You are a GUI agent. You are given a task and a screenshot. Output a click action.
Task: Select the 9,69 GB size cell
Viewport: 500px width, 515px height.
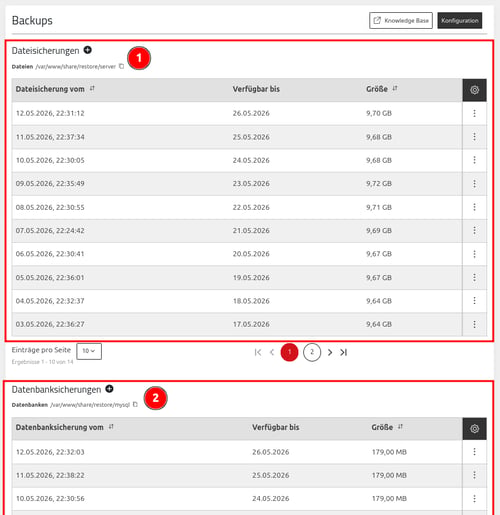pyautogui.click(x=379, y=230)
